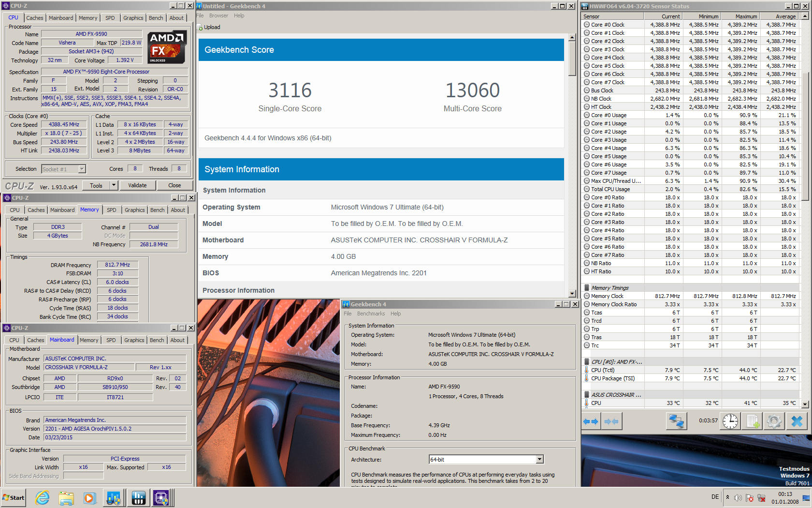Click the Core Speed value 4388.45 MHz

[64, 124]
